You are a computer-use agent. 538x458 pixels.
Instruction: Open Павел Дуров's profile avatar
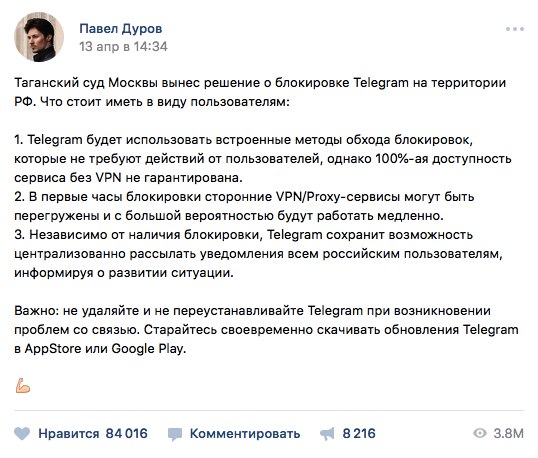(x=39, y=37)
